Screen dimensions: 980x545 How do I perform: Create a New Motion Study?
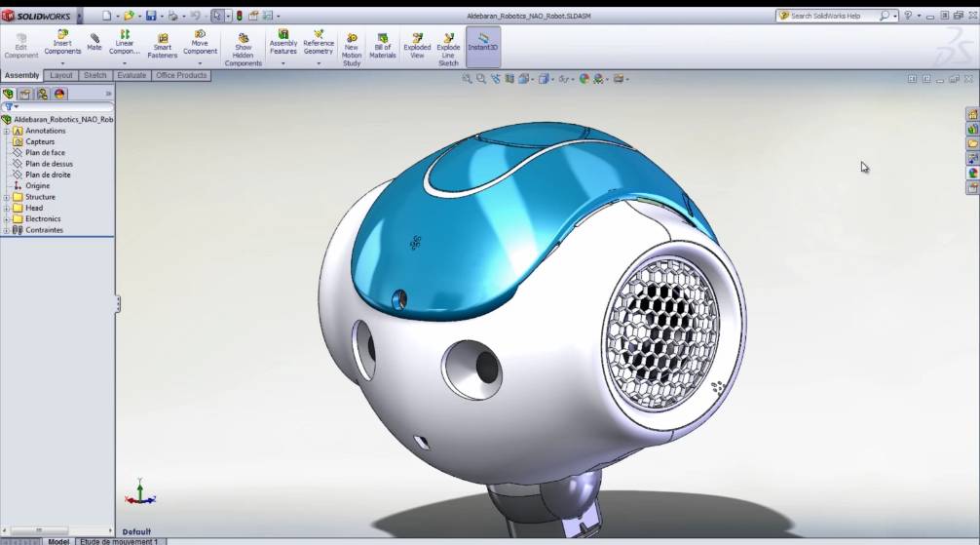click(x=352, y=45)
